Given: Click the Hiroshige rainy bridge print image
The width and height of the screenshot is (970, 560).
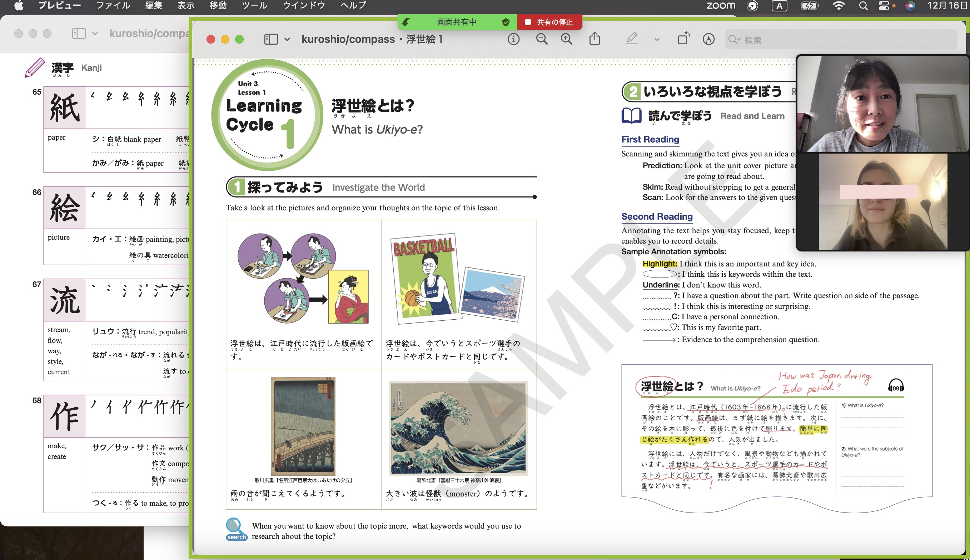Looking at the screenshot, I should click(x=303, y=426).
